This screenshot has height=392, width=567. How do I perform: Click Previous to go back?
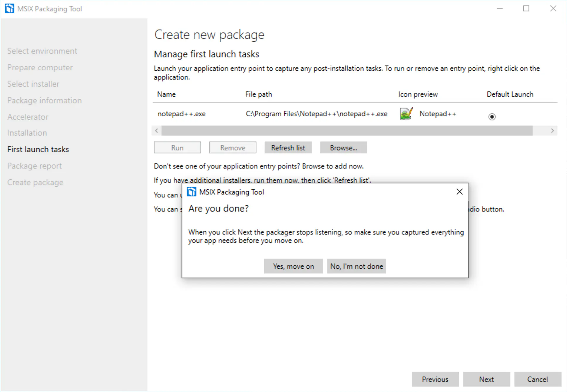[x=435, y=379]
